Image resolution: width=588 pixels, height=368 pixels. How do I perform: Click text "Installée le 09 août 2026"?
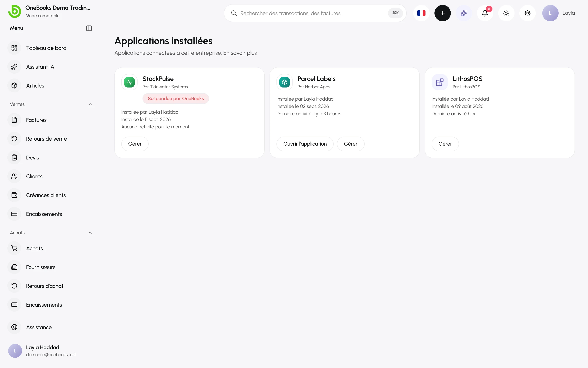point(457,106)
